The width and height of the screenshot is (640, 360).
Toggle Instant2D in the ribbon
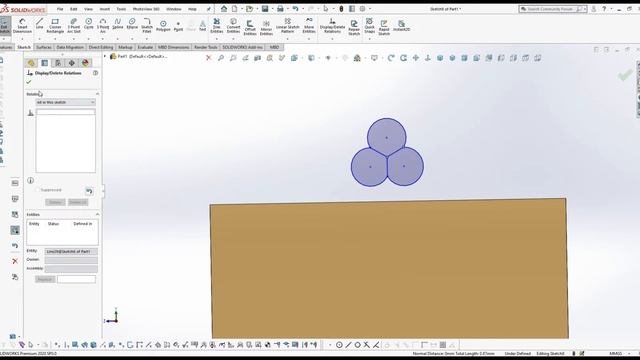pyautogui.click(x=402, y=26)
